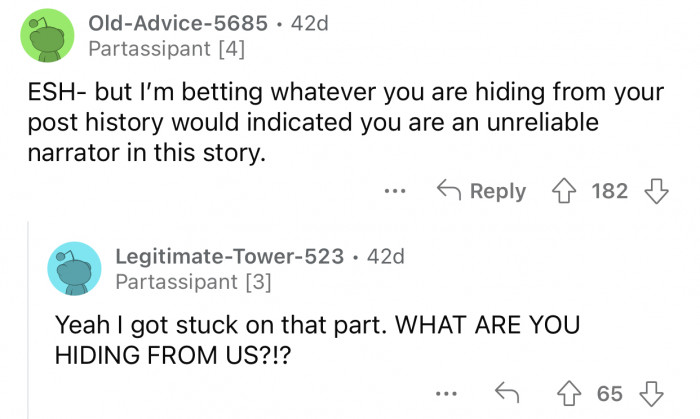This screenshot has height=419, width=700.
Task: Visit the Old-Advice-5685 username profile
Action: tap(179, 23)
